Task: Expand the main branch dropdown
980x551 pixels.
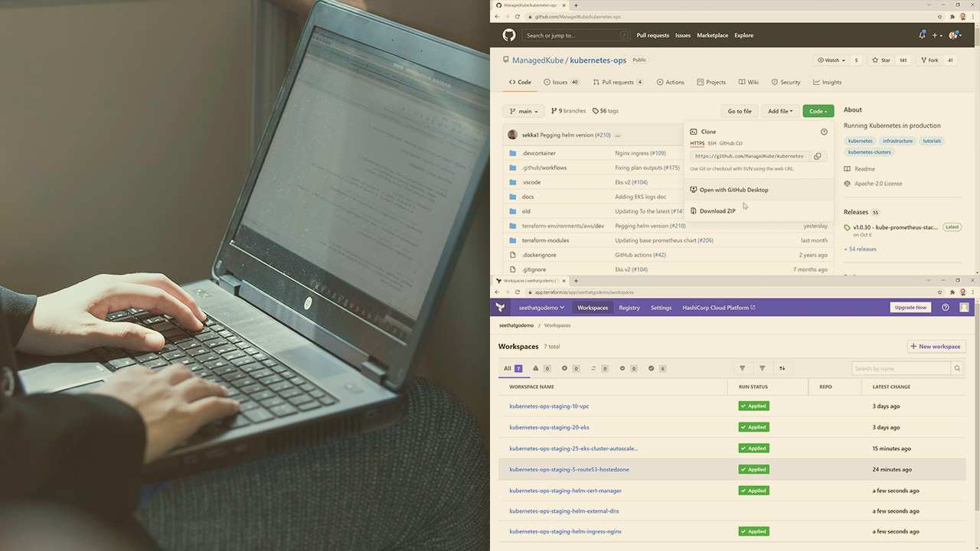Action: tap(524, 111)
